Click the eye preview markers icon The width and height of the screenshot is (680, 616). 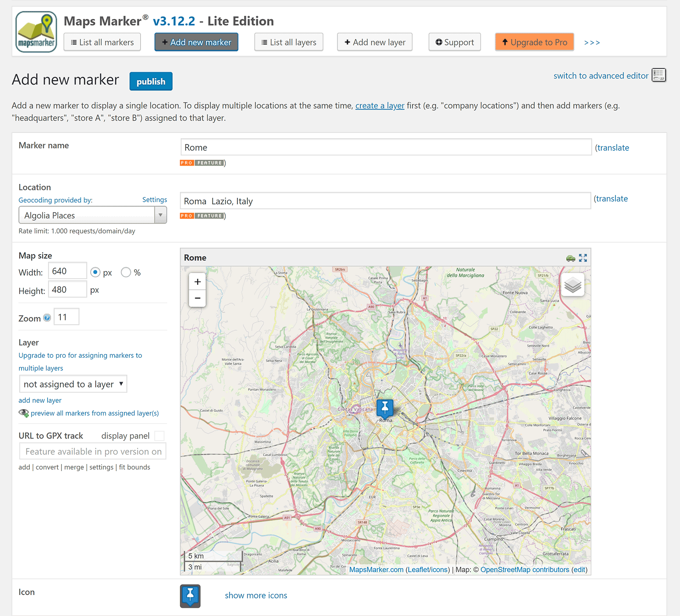coord(24,413)
